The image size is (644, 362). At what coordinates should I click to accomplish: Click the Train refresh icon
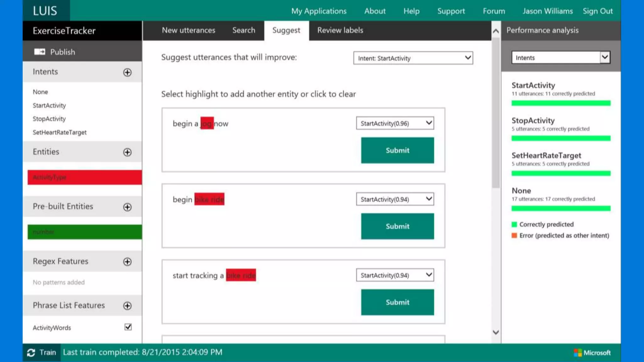[31, 353]
